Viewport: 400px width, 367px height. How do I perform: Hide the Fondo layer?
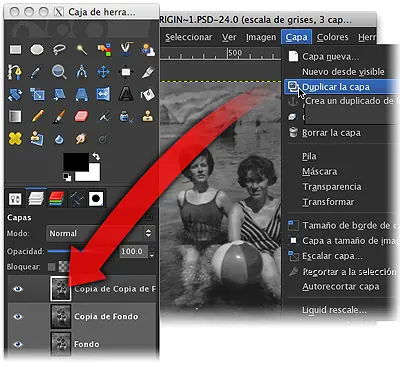tap(18, 344)
